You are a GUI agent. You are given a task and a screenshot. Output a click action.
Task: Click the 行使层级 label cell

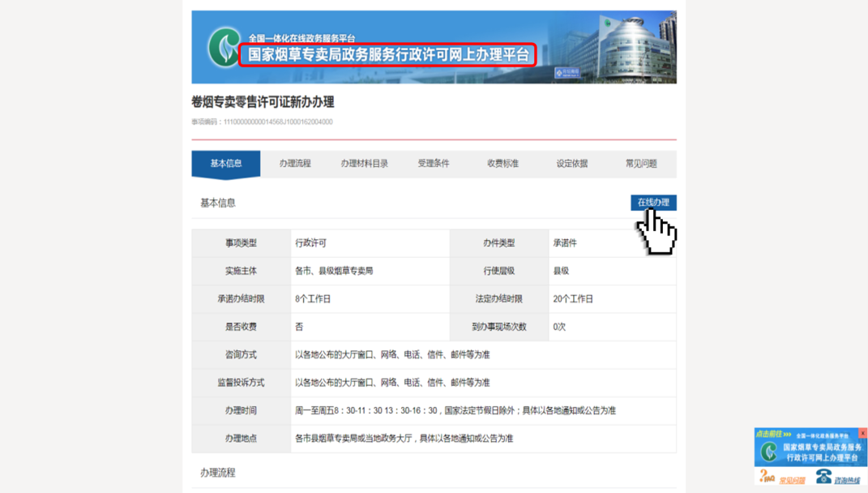[499, 271]
